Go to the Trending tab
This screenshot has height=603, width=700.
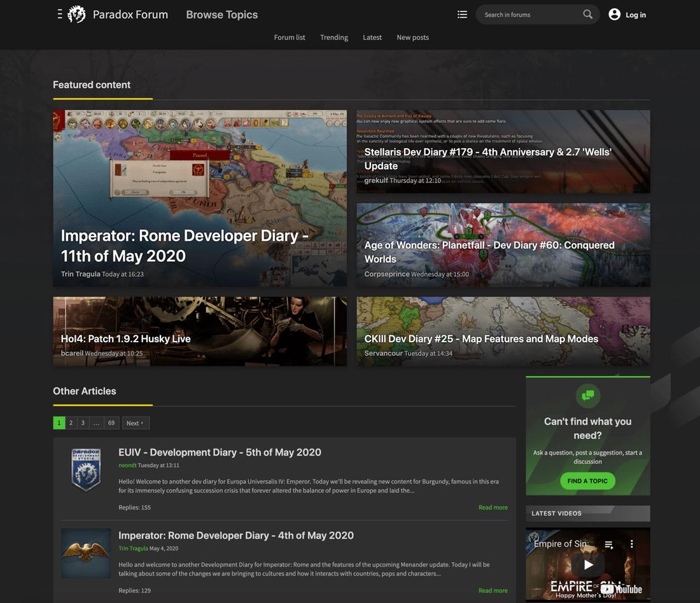click(333, 38)
